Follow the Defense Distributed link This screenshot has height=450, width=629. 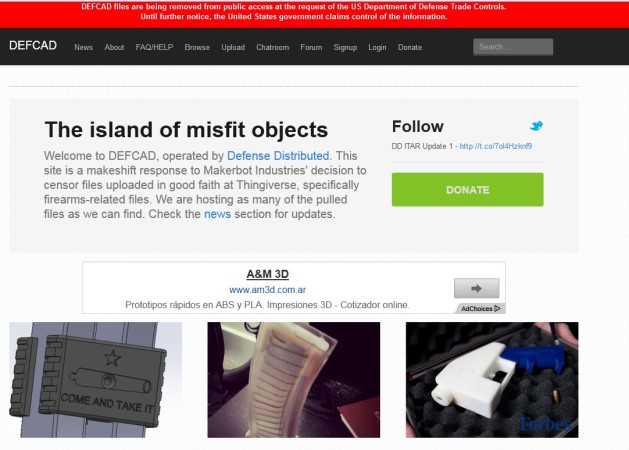point(279,156)
